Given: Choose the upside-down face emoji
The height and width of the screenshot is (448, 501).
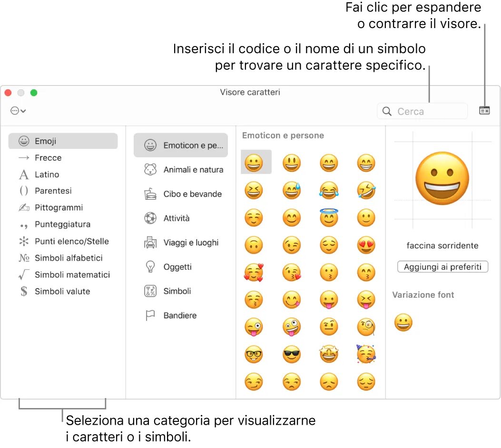Looking at the screenshot, I should point(254,245).
